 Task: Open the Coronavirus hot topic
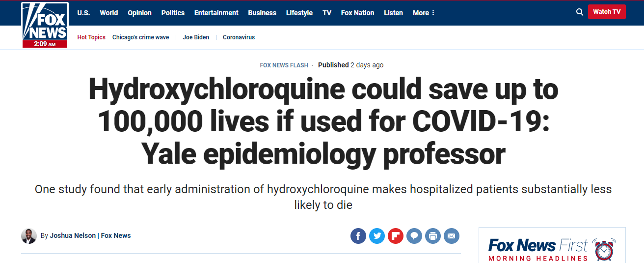point(239,37)
